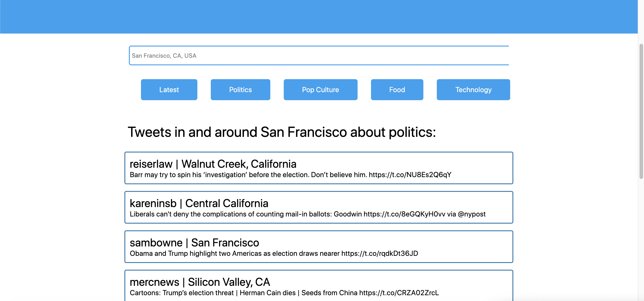Click the 'Tweets in and around San Francisco' title
This screenshot has width=644, height=301.
click(281, 132)
